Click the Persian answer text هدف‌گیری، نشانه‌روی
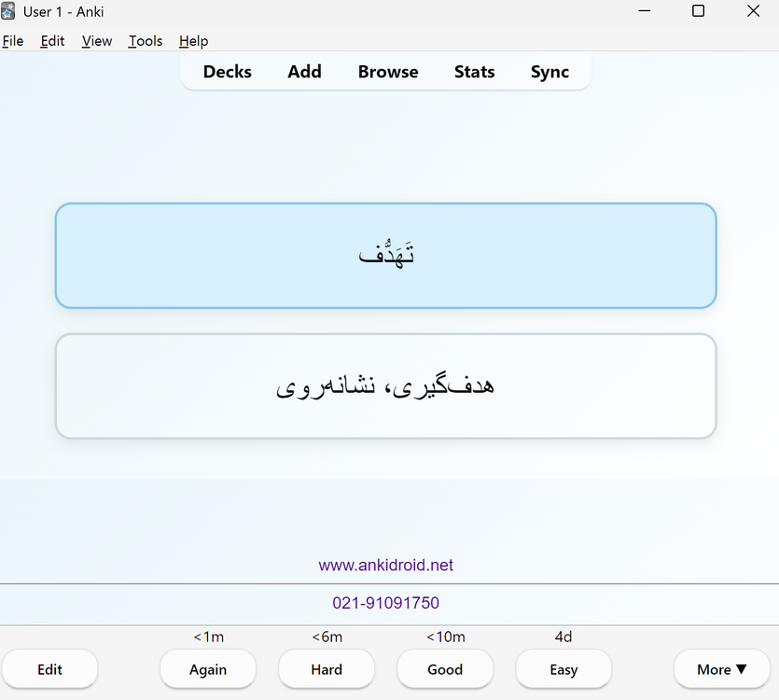This screenshot has height=700, width=779. pos(385,386)
